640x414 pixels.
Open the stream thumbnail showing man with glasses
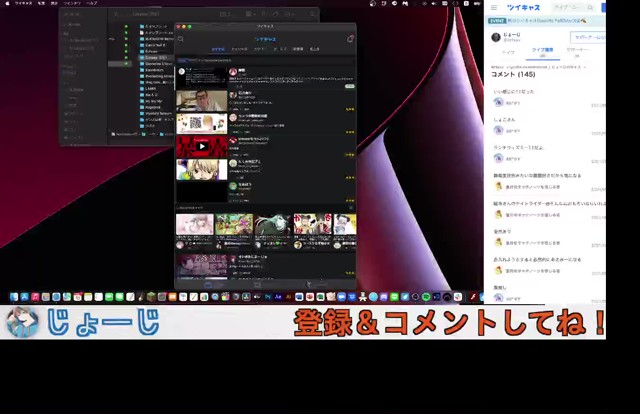[202, 100]
